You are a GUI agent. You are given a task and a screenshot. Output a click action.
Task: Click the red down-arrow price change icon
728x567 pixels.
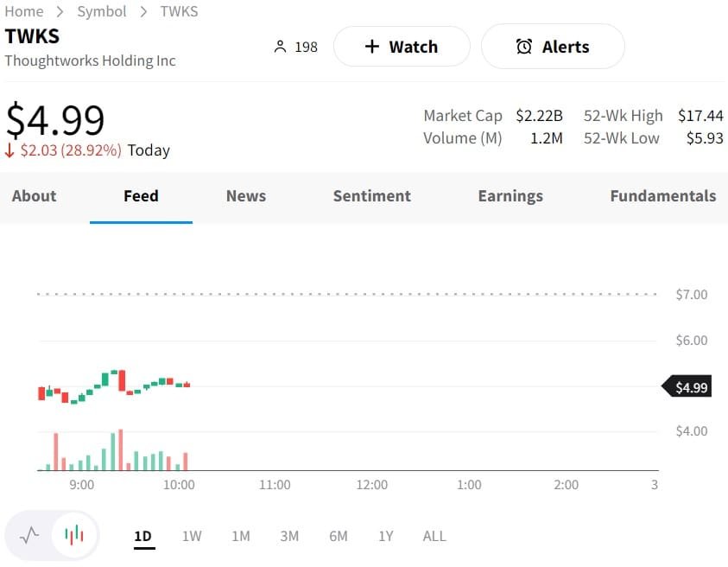tap(10, 150)
